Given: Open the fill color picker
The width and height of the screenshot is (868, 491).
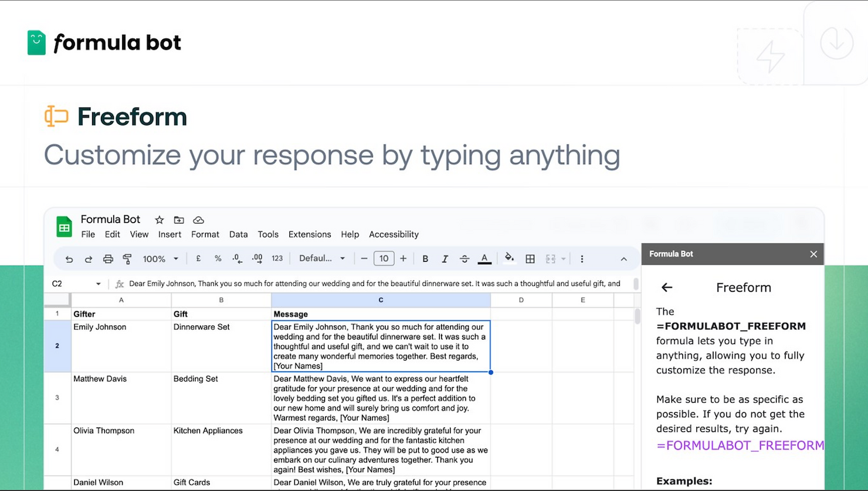Looking at the screenshot, I should tap(509, 258).
